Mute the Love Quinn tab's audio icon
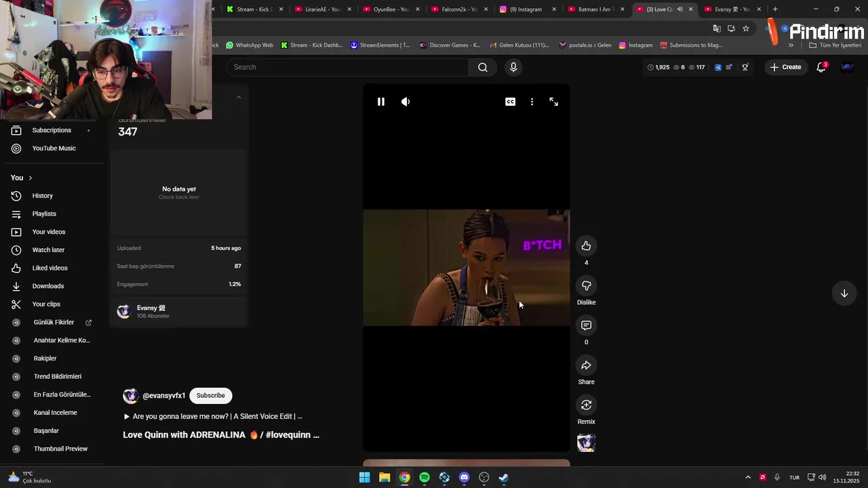Screen dimensions: 868x488 tap(679, 9)
